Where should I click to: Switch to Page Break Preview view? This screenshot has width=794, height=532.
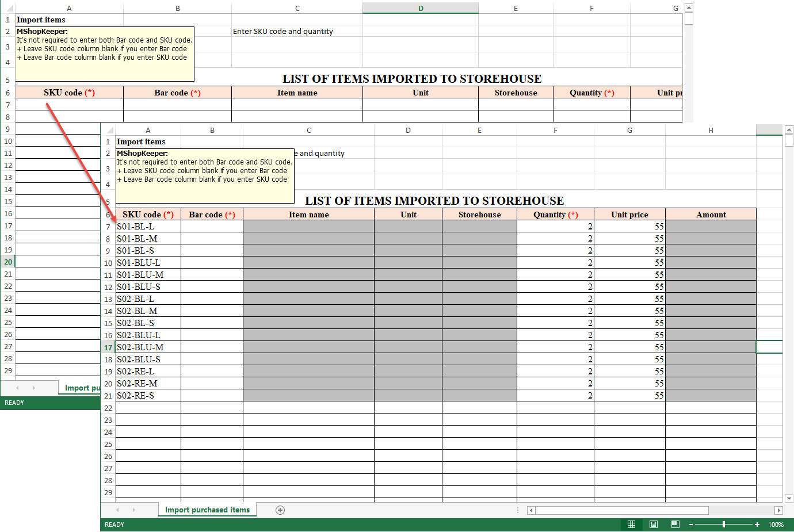pyautogui.click(x=675, y=525)
